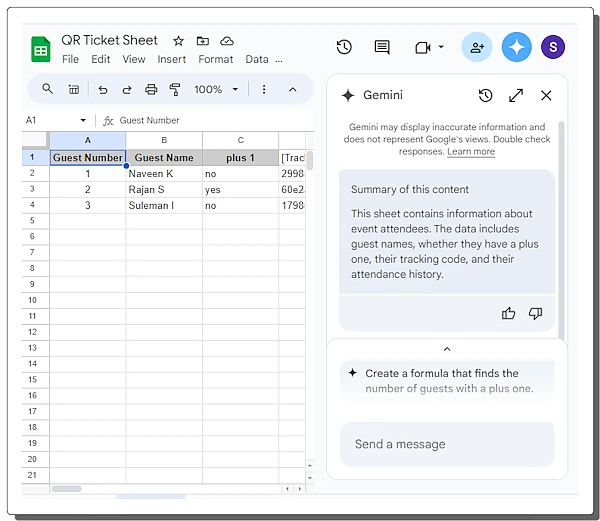600x521 pixels.
Task: Give thumbs down to Gemini summary
Action: tap(535, 313)
